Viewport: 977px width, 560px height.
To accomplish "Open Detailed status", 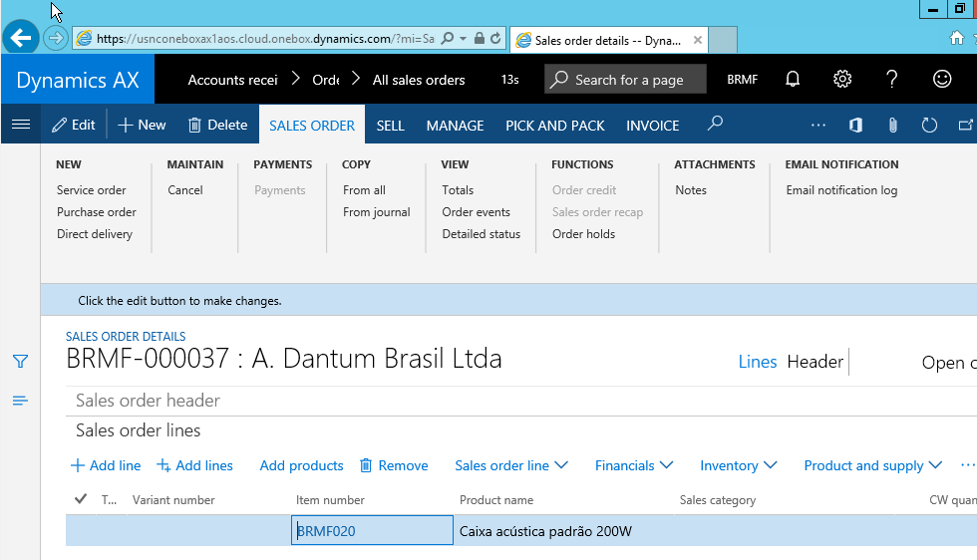I will pyautogui.click(x=481, y=233).
